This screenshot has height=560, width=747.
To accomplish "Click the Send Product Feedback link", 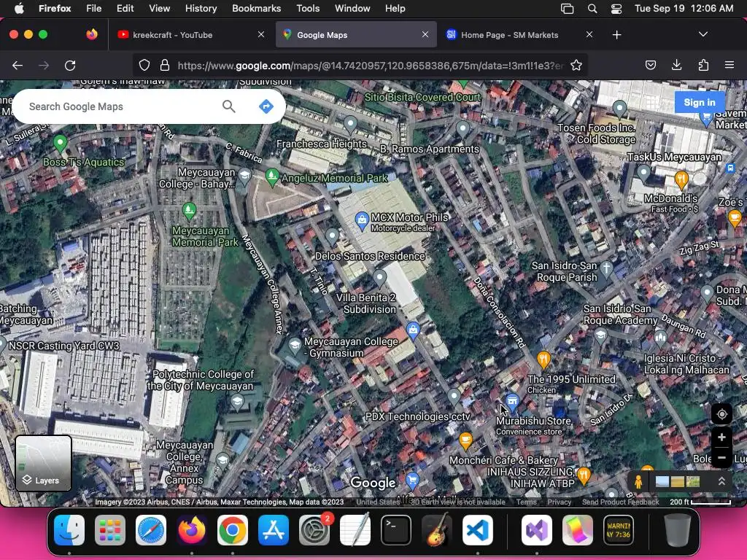I will click(620, 502).
